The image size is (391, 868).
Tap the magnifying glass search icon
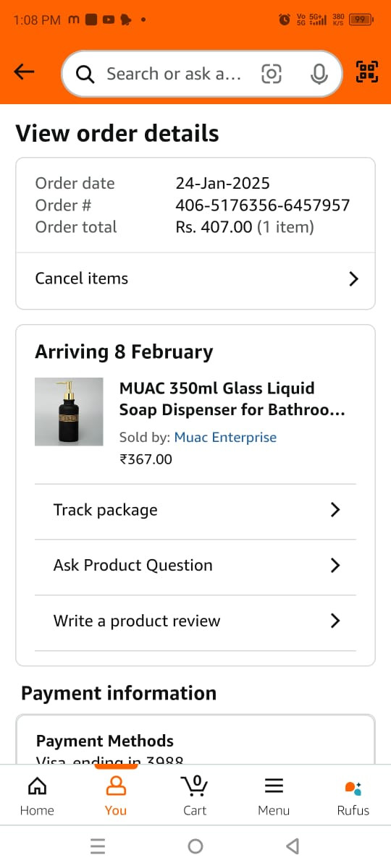(85, 74)
